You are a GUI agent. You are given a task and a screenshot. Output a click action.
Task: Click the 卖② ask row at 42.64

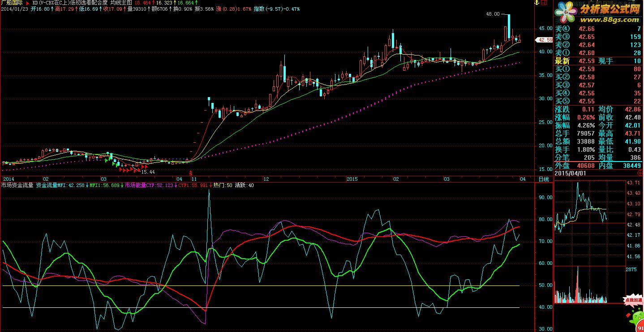coord(598,45)
